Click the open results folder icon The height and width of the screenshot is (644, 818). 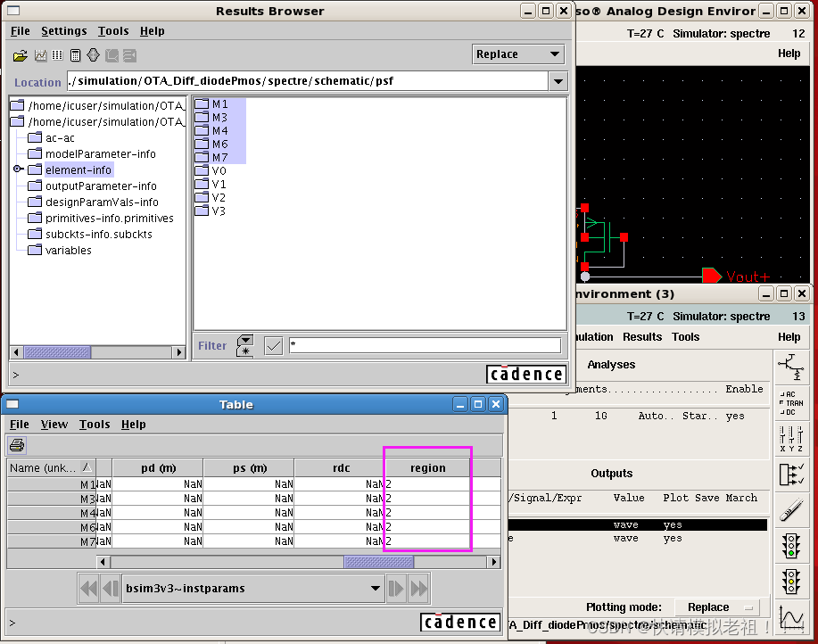[x=21, y=55]
